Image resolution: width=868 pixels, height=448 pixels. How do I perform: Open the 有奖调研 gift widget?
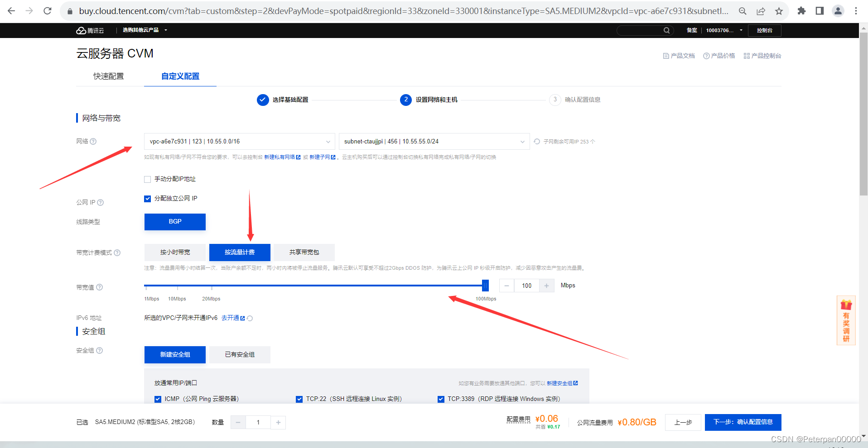pyautogui.click(x=846, y=320)
